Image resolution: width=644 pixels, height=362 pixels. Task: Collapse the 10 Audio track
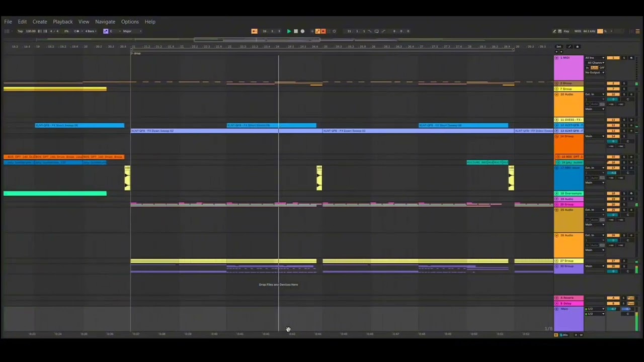[556, 94]
